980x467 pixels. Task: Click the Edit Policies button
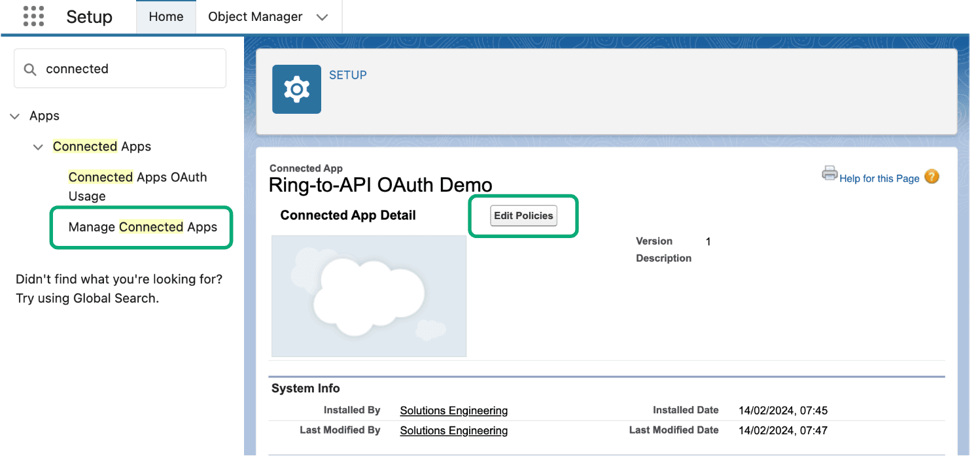coord(523,216)
